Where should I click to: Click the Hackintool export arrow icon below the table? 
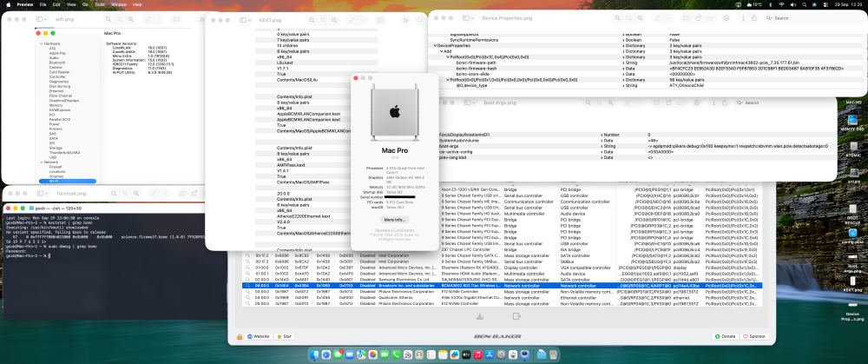point(516,316)
